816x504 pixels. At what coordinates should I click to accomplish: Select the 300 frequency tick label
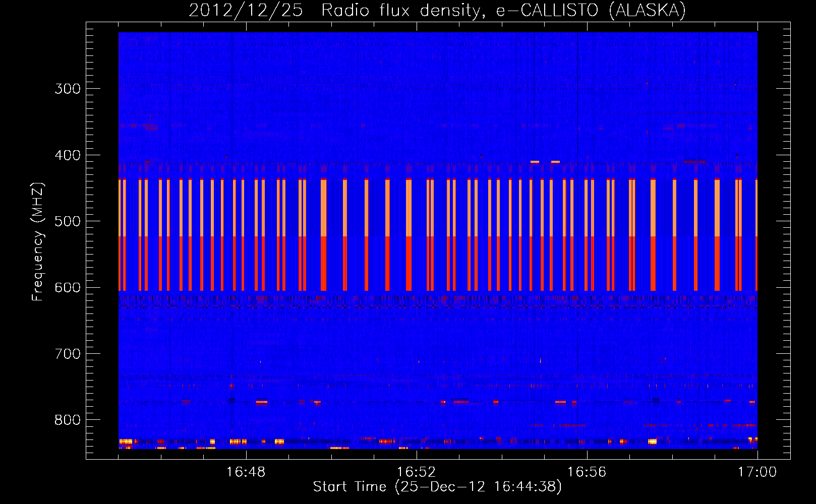tap(68, 89)
